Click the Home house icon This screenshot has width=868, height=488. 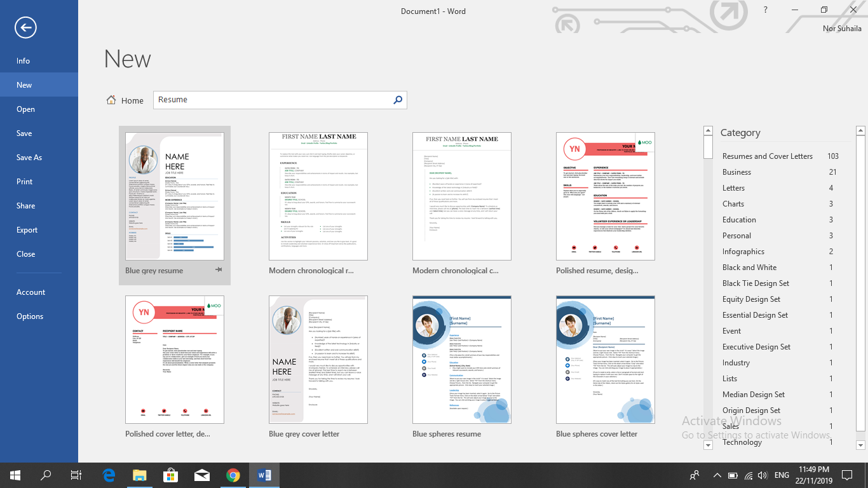tap(111, 100)
